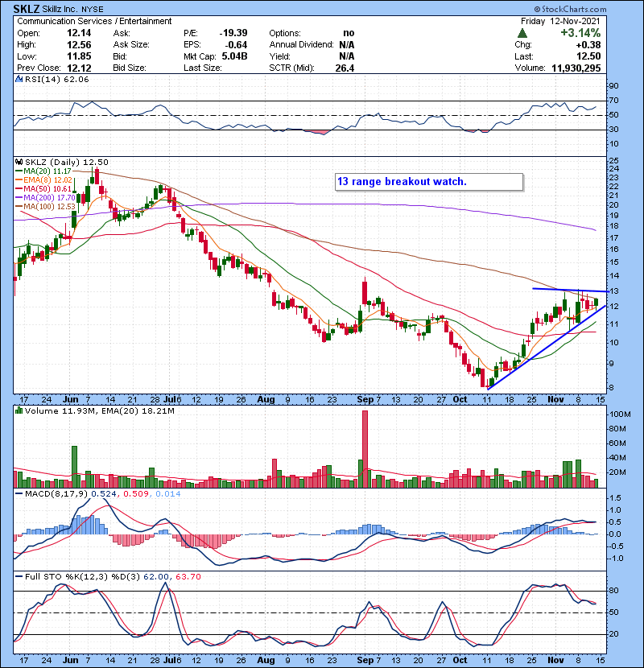Click the StockCharts.com copyright text
This screenshot has width=644, height=668.
pos(570,9)
